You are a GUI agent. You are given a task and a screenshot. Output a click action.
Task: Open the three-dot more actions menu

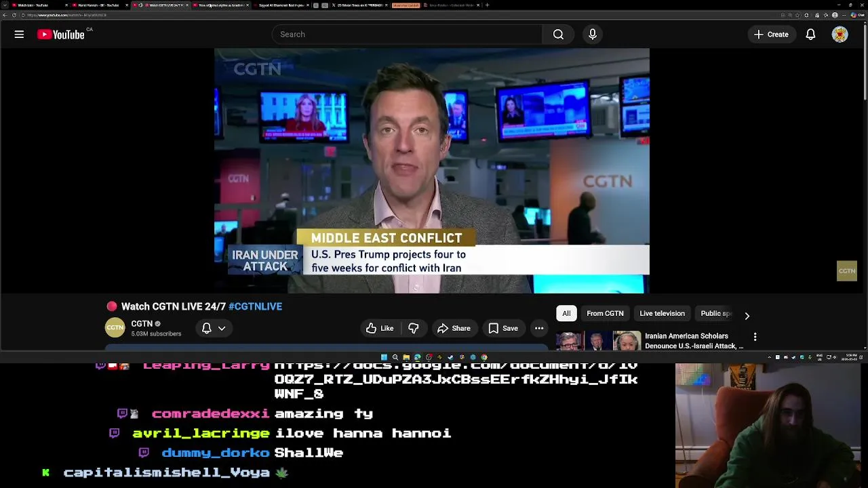(539, 328)
